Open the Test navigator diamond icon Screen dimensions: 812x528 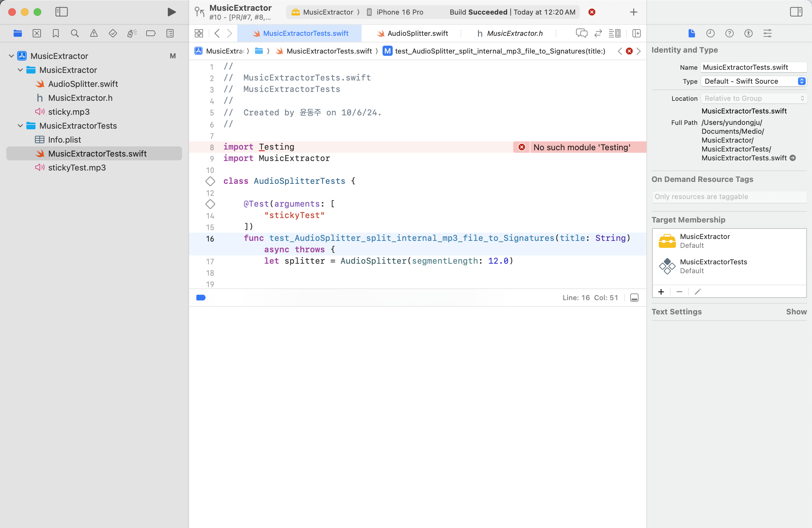113,33
